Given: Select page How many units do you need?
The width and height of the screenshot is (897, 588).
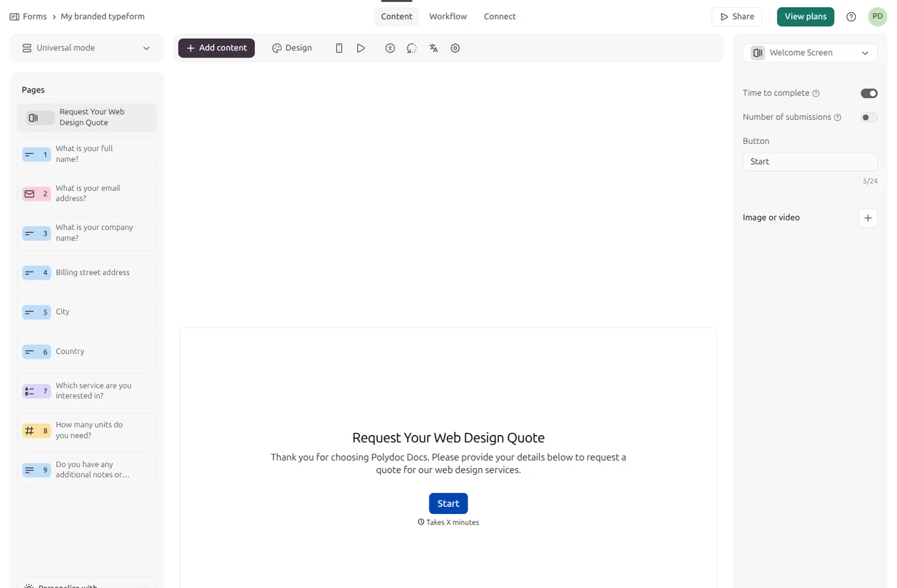Looking at the screenshot, I should coord(87,431).
